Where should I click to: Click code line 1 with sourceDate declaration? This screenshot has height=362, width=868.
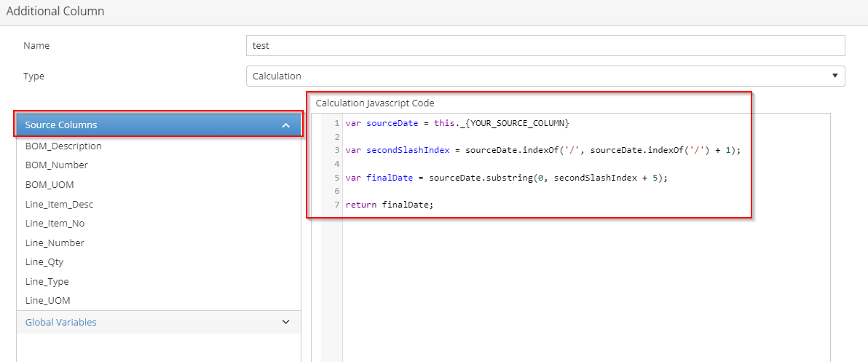457,123
